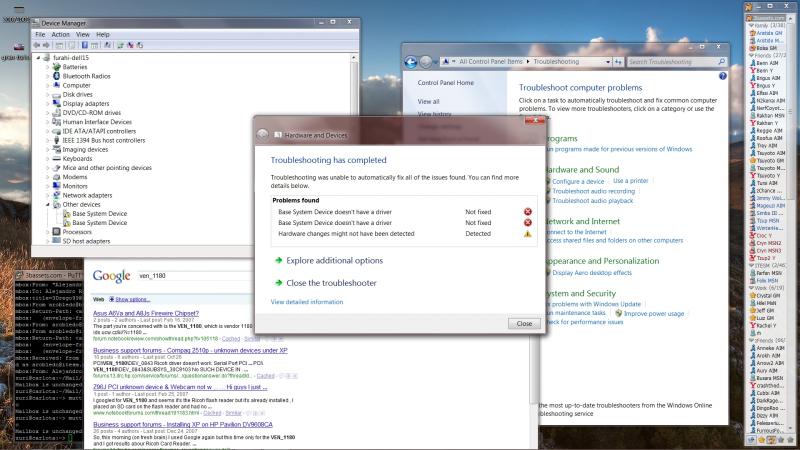Click the back button in Troubleshooting window
The image size is (800, 450).
pyautogui.click(x=411, y=62)
